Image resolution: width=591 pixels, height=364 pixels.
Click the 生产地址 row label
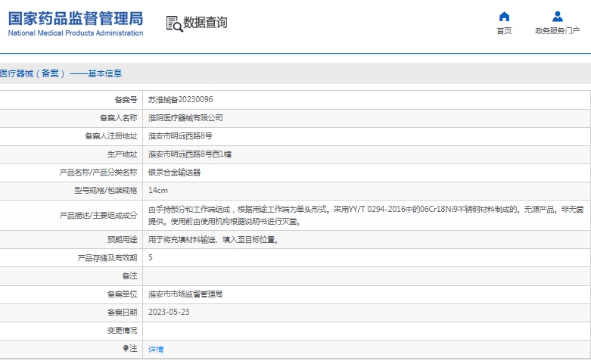[122, 154]
